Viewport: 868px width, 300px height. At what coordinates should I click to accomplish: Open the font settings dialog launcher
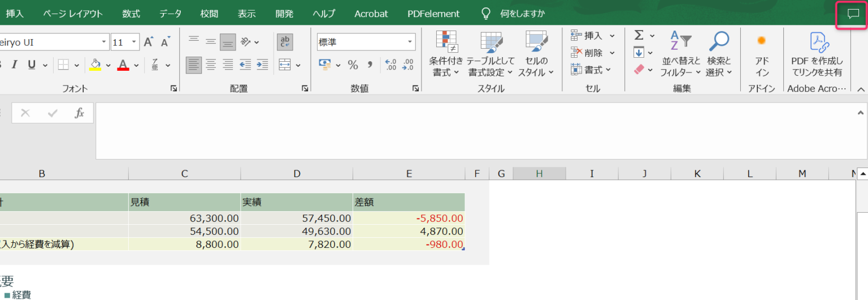173,88
